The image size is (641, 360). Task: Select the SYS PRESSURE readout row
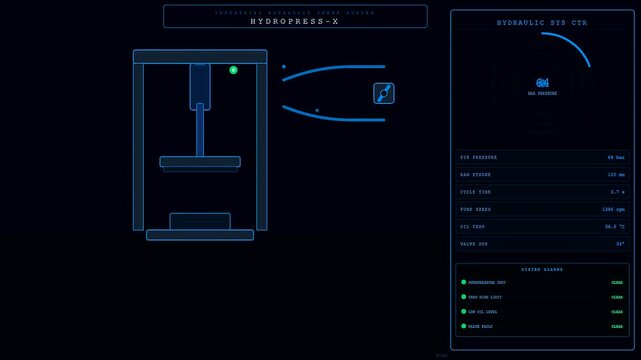pos(542,157)
